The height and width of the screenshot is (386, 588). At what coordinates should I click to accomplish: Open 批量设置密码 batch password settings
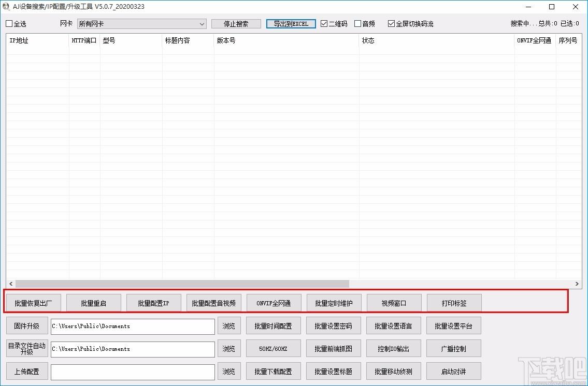(334, 326)
